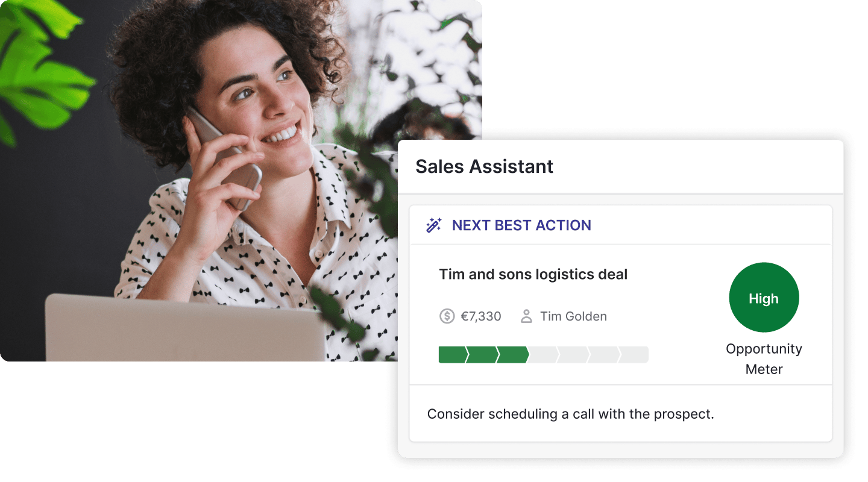Select the first green pipeline stage arrow
Image resolution: width=868 pixels, height=482 pixels.
453,355
